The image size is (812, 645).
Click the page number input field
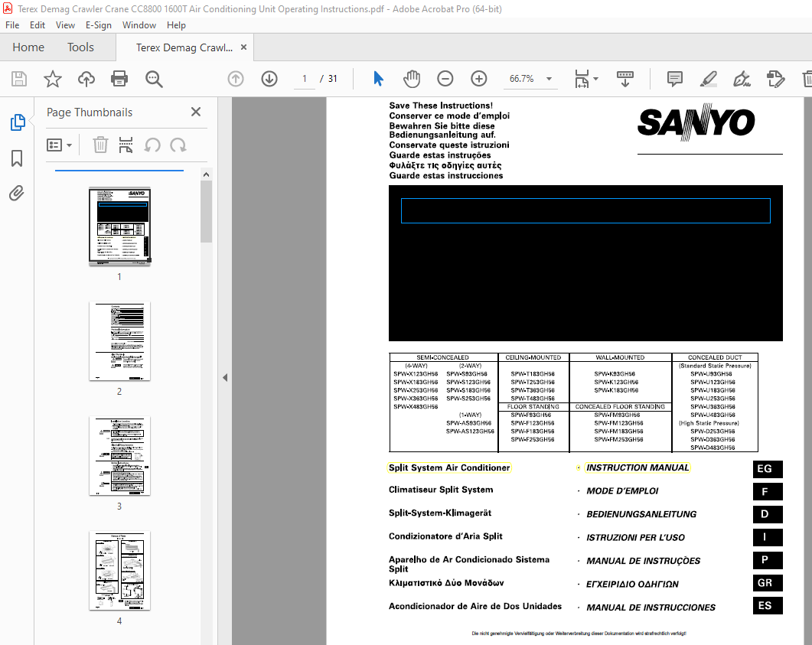(305, 79)
